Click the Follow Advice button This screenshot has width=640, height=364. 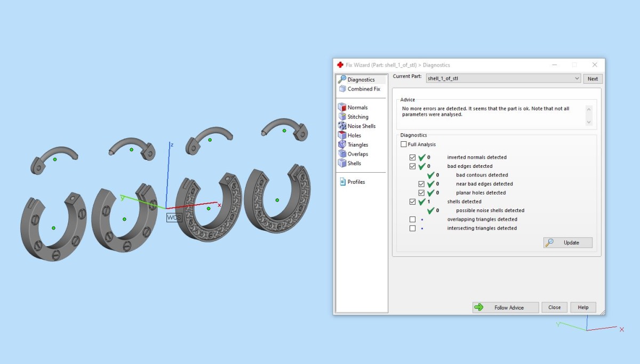click(x=506, y=308)
